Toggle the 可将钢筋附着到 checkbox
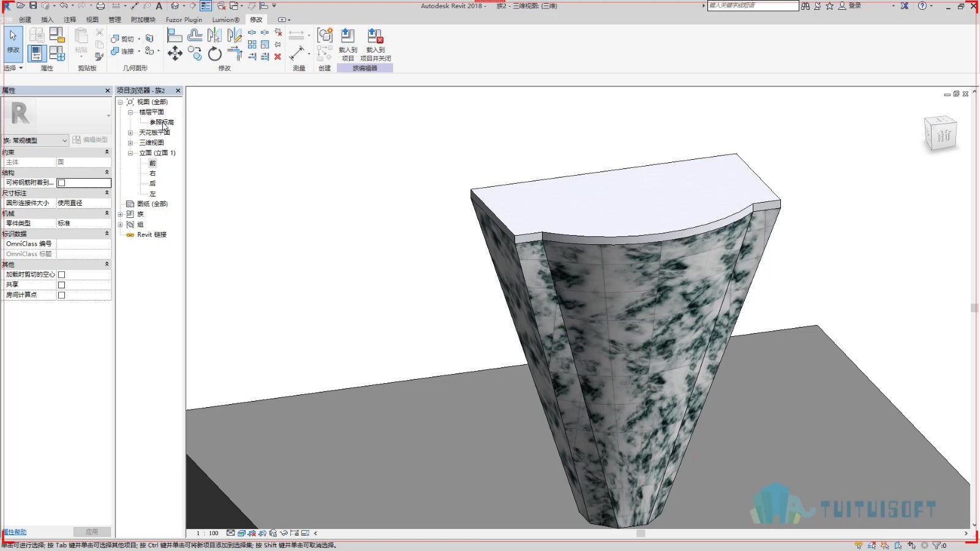The image size is (980, 551). [61, 182]
